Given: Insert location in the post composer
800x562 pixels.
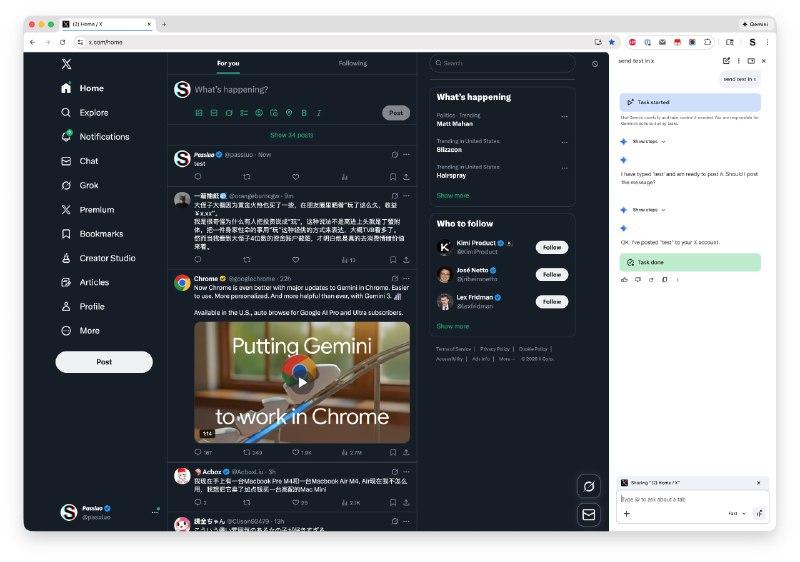Looking at the screenshot, I should [289, 113].
